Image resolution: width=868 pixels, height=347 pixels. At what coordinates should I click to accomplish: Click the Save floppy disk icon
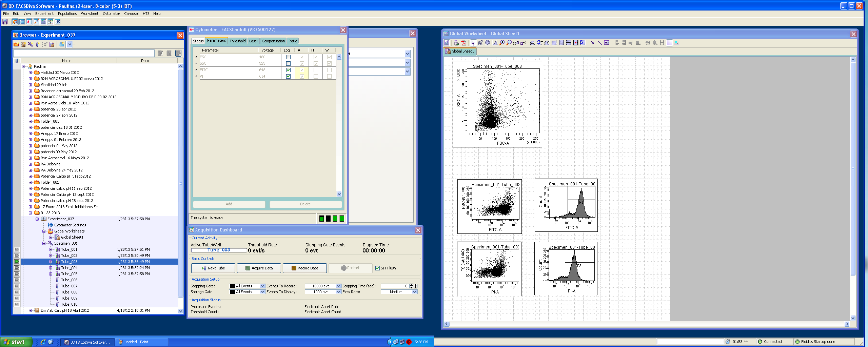coord(5,22)
